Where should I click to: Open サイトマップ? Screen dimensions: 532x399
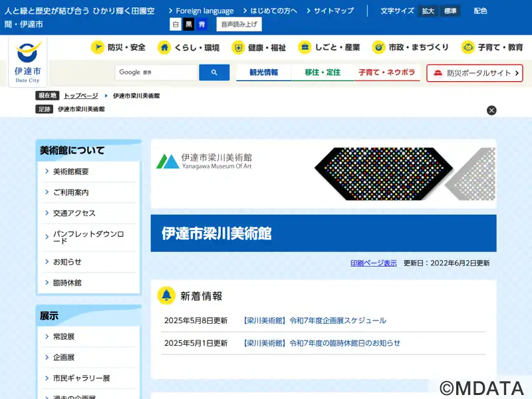(334, 11)
